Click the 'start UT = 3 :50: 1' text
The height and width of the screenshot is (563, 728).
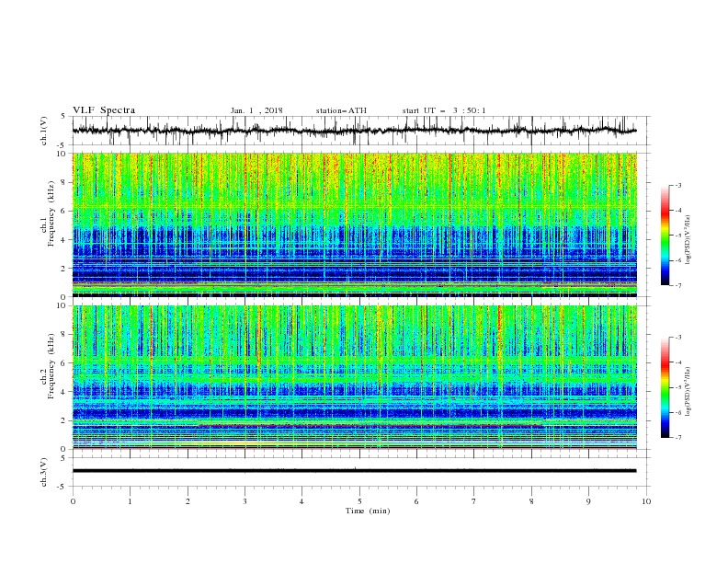point(444,110)
